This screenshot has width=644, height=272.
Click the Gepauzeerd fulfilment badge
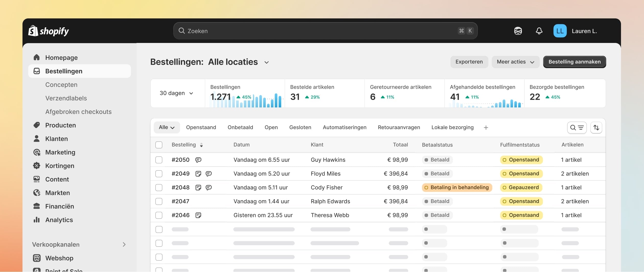(521, 187)
